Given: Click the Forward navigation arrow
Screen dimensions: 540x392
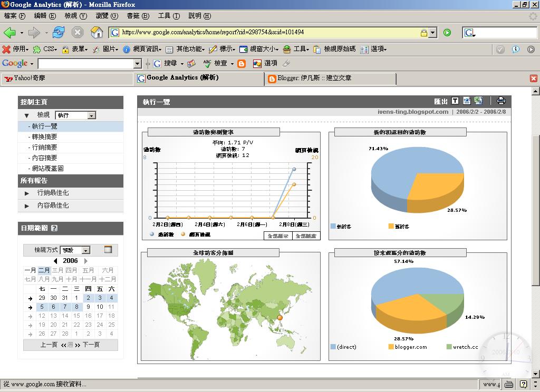Looking at the screenshot, I should (34, 33).
